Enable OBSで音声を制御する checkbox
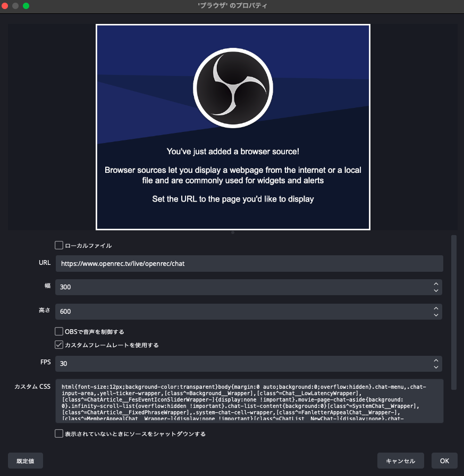Image resolution: width=464 pixels, height=476 pixels. click(59, 331)
